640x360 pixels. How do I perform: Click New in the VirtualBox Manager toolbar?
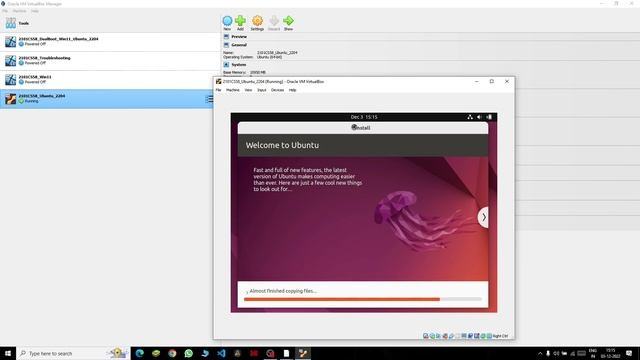(x=227, y=22)
